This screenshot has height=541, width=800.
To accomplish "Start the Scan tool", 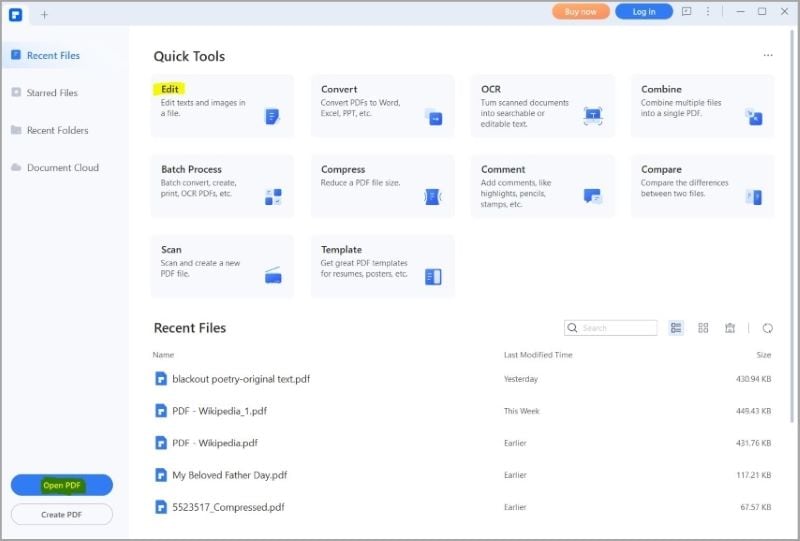I will click(222, 265).
